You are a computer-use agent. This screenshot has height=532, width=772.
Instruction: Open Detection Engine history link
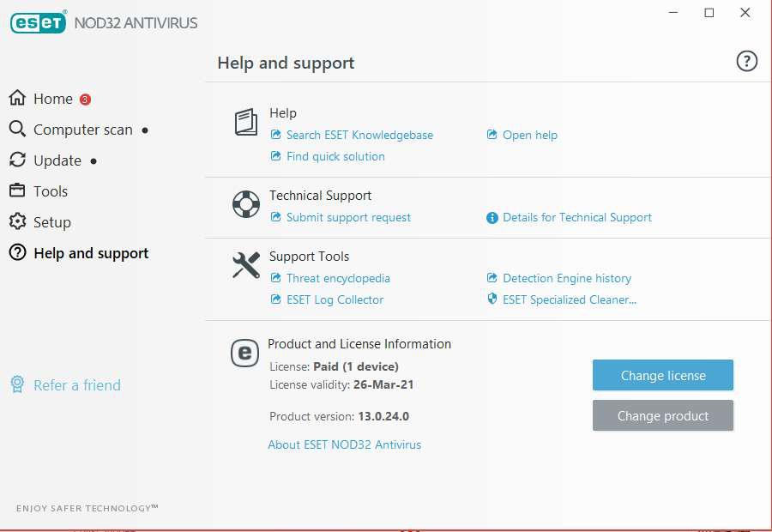click(567, 278)
